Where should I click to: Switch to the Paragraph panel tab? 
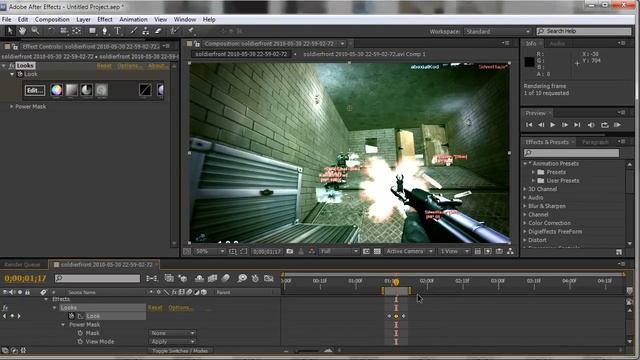click(x=595, y=142)
